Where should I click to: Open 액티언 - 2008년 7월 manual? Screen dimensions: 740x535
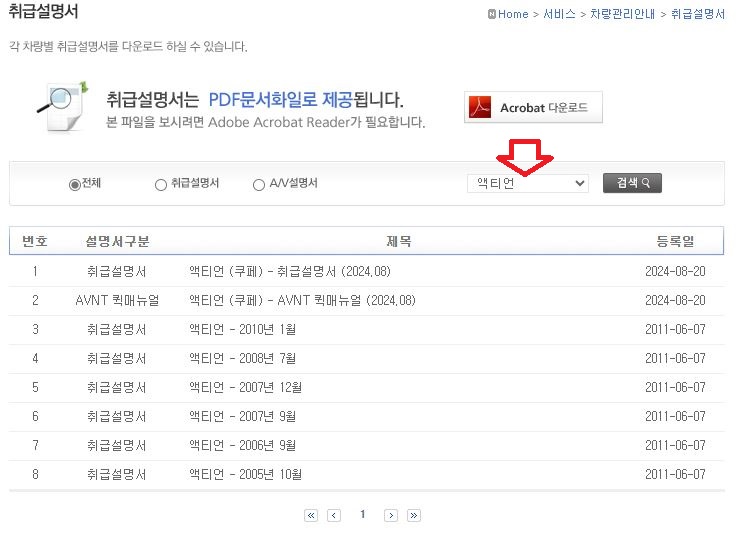pos(243,359)
